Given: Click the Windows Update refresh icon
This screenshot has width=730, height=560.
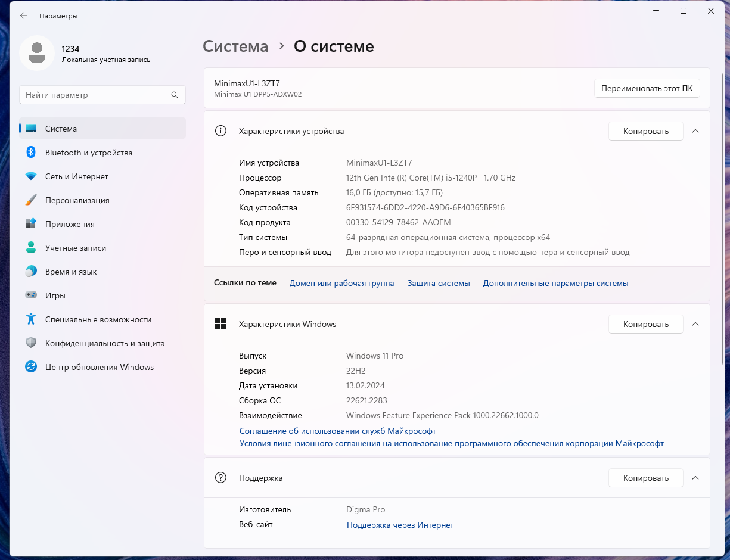Looking at the screenshot, I should pos(31,367).
